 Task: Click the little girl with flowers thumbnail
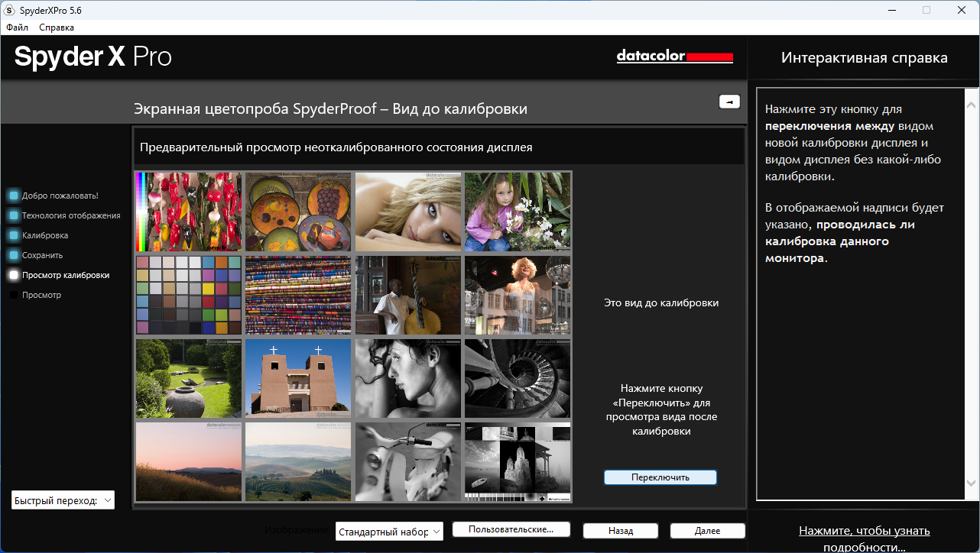(x=518, y=212)
